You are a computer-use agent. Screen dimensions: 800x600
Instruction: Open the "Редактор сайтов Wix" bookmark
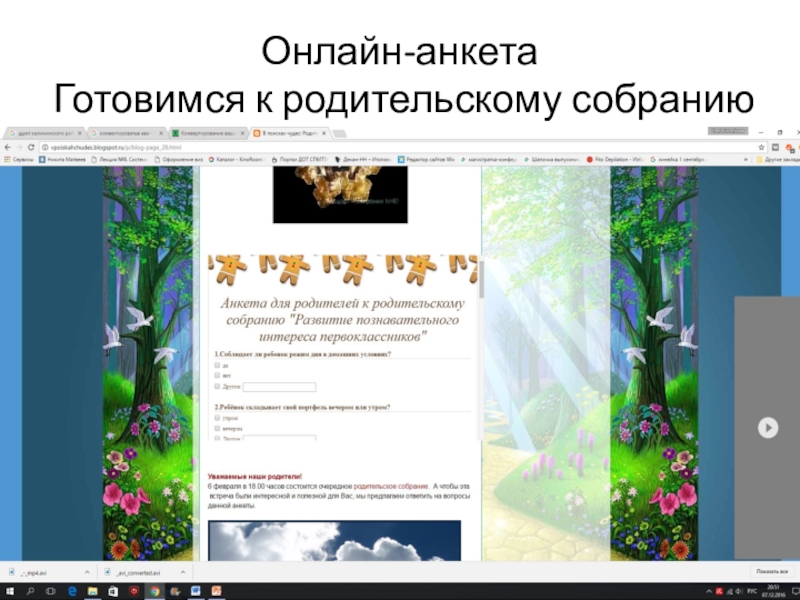coord(426,160)
